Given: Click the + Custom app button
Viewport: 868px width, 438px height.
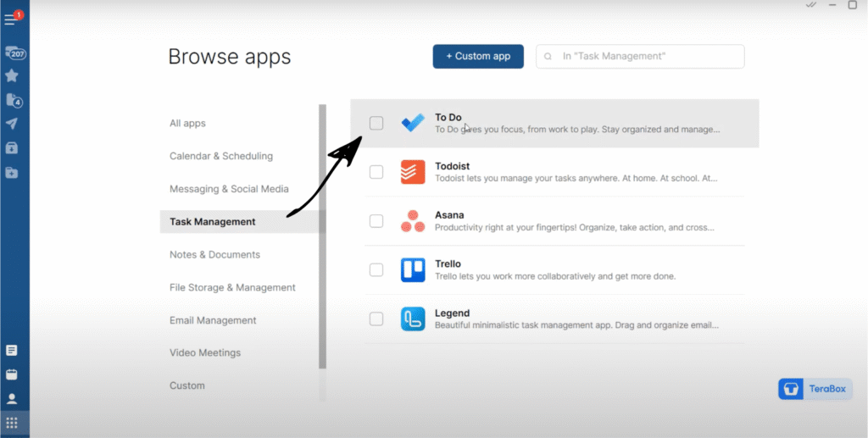Looking at the screenshot, I should 478,57.
